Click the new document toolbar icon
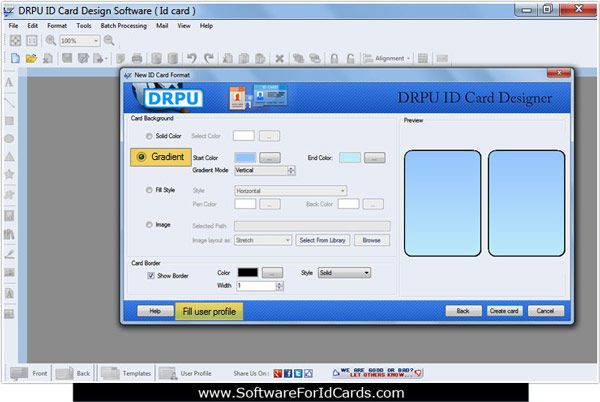The height and width of the screenshot is (402, 600). (15, 58)
